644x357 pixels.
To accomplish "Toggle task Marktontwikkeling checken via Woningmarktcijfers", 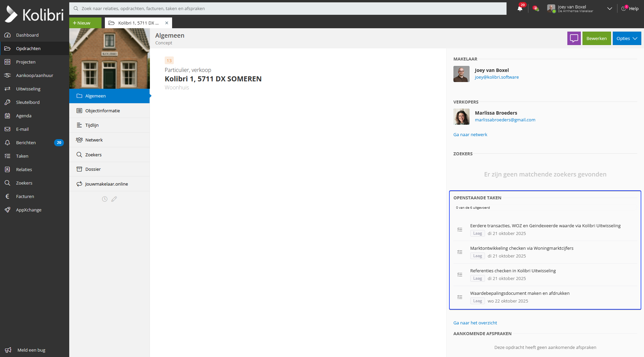I will [460, 252].
